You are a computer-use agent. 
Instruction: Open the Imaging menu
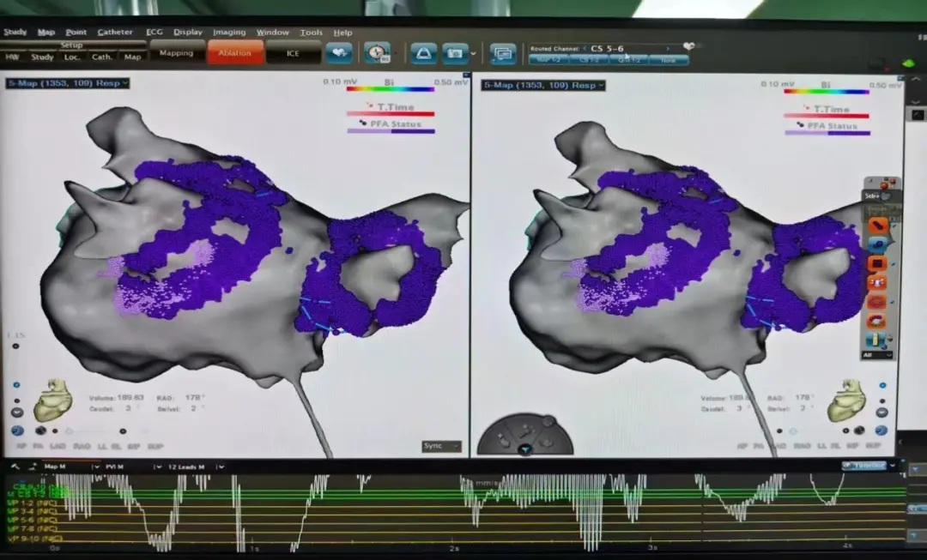pyautogui.click(x=228, y=33)
